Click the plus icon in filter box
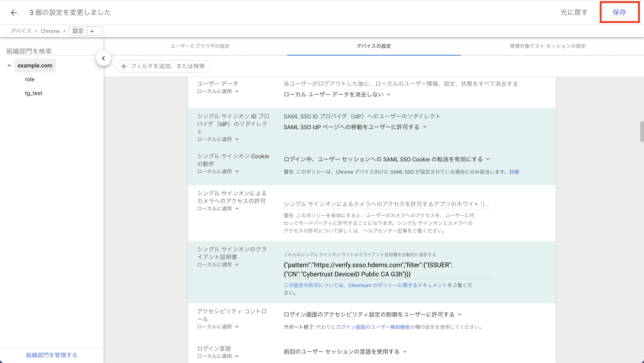644x363 pixels. [124, 66]
